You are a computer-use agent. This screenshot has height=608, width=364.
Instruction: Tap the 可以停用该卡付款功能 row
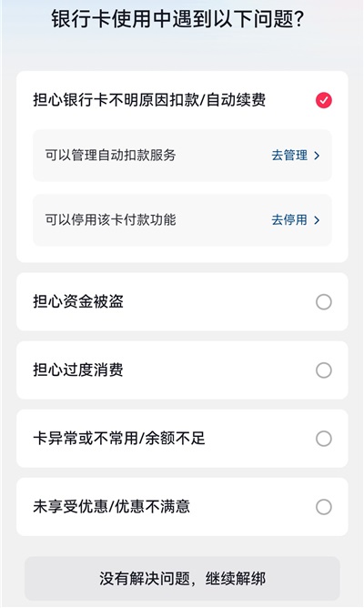(x=182, y=220)
